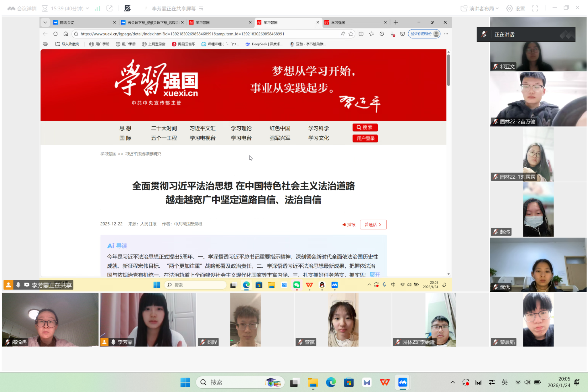The width and height of the screenshot is (588, 392).
Task: Toggle the annotation pen icon
Action: [127, 9]
